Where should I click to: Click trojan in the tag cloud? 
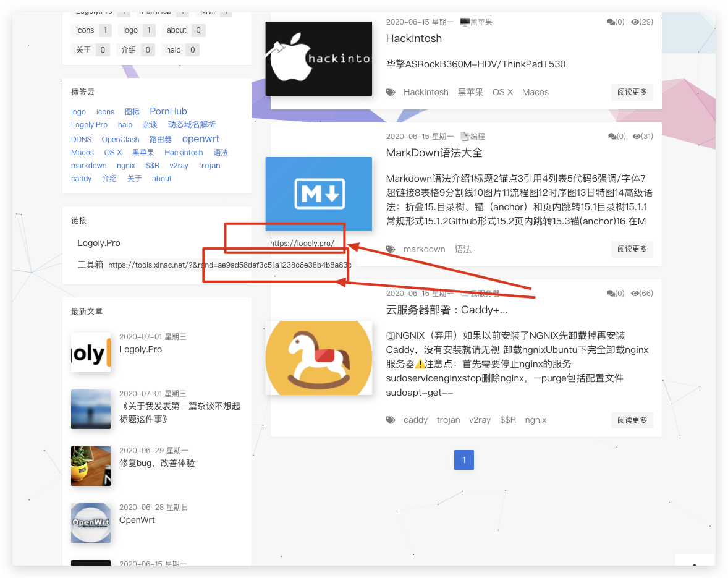tap(210, 165)
